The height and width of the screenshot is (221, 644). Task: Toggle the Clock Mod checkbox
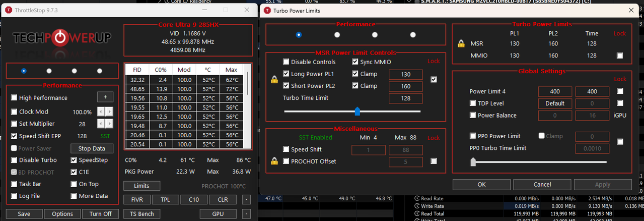14,112
